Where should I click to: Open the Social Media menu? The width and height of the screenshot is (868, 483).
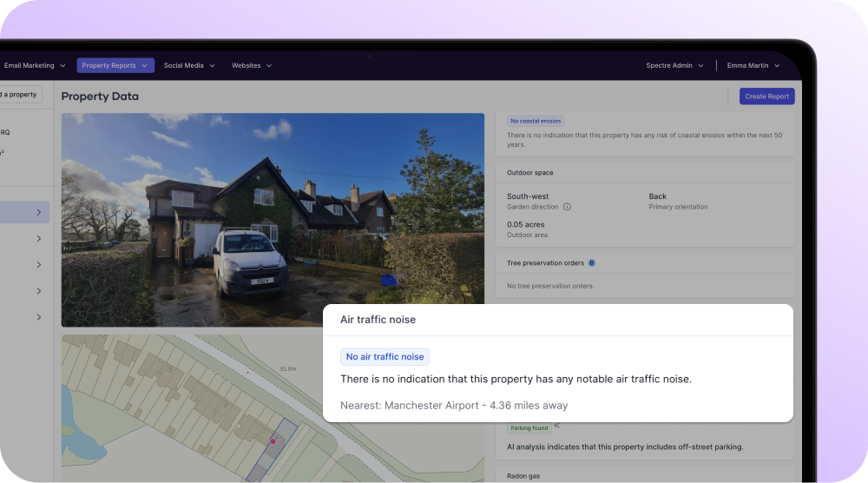188,65
